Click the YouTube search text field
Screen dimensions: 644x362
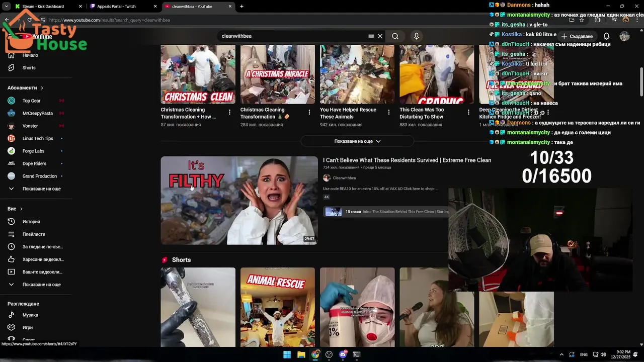(x=294, y=36)
